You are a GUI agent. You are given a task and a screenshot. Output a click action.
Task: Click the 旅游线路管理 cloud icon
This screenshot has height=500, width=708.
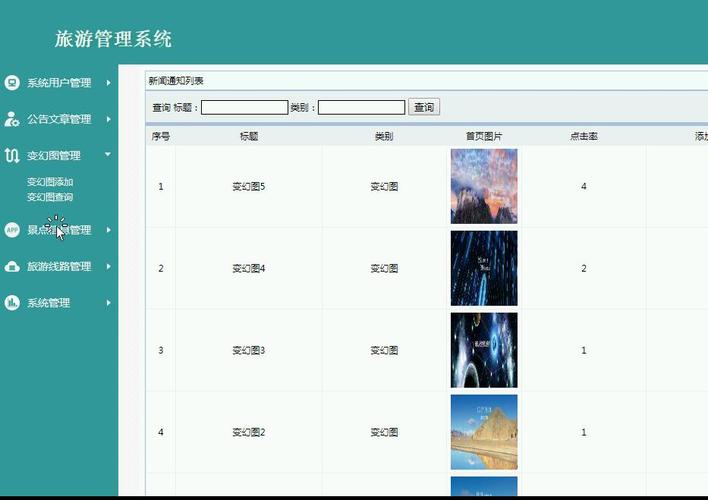click(x=12, y=266)
